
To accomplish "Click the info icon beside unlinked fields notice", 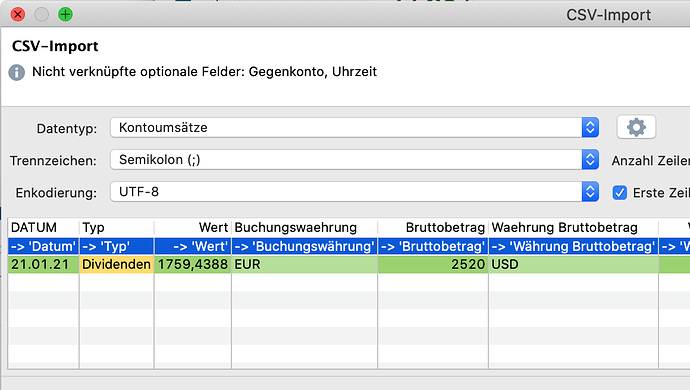I will click(x=17, y=72).
